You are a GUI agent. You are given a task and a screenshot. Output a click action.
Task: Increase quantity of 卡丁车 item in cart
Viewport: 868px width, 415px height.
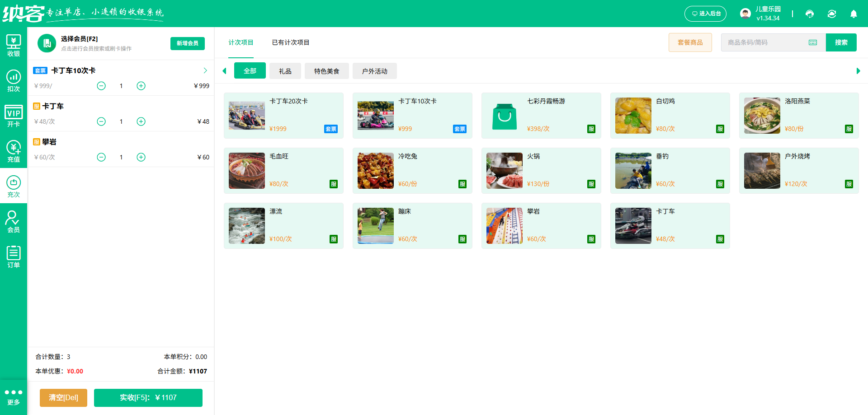(141, 121)
